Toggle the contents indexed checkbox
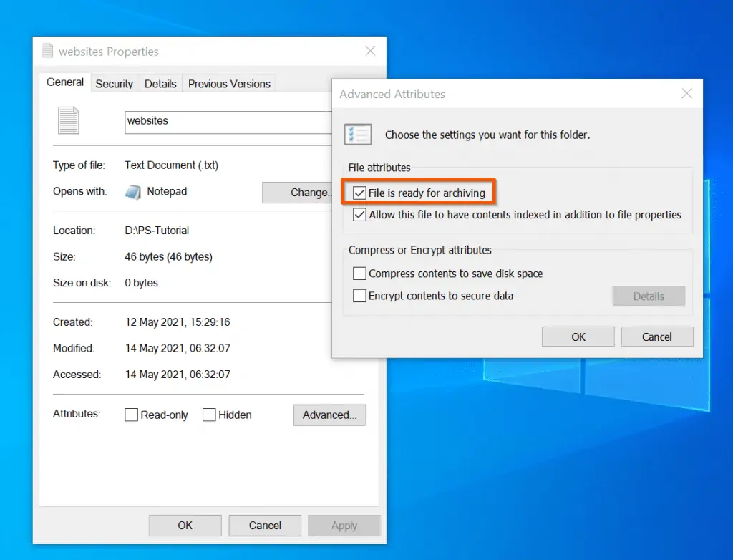The height and width of the screenshot is (560, 733). pyautogui.click(x=359, y=215)
